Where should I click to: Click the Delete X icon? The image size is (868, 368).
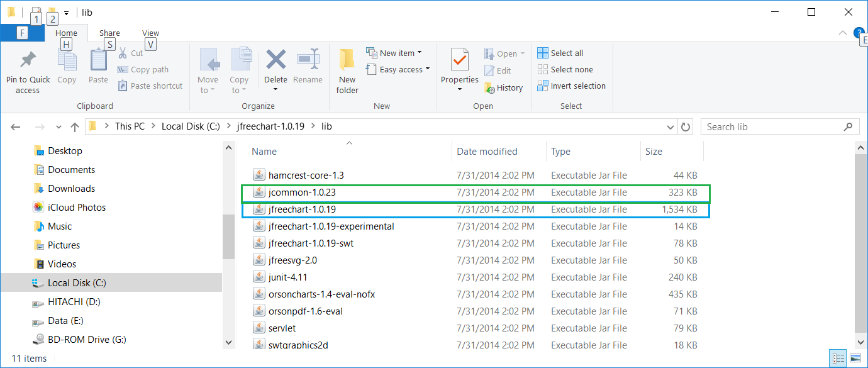[x=275, y=60]
